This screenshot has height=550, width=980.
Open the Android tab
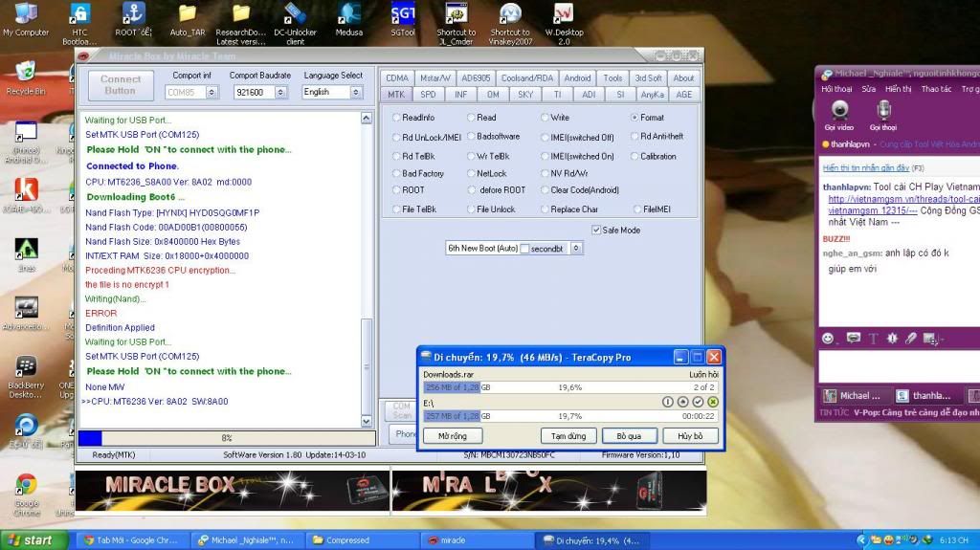577,78
